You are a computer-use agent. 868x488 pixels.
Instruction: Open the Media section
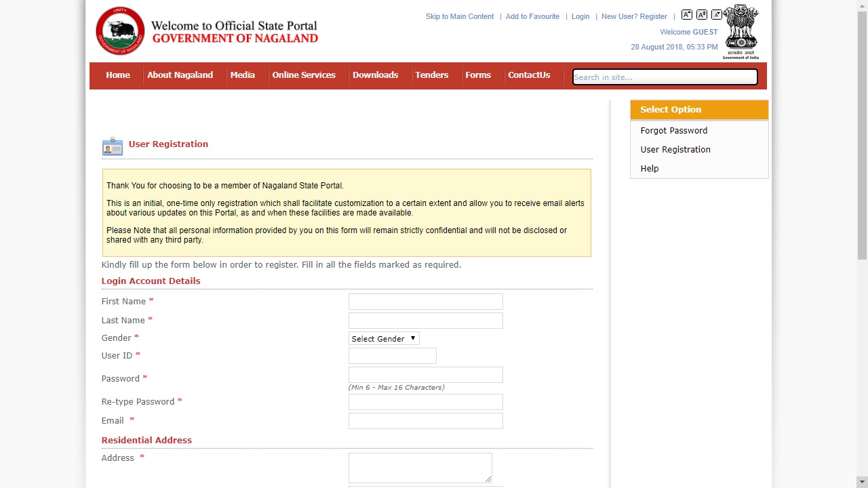click(x=242, y=75)
